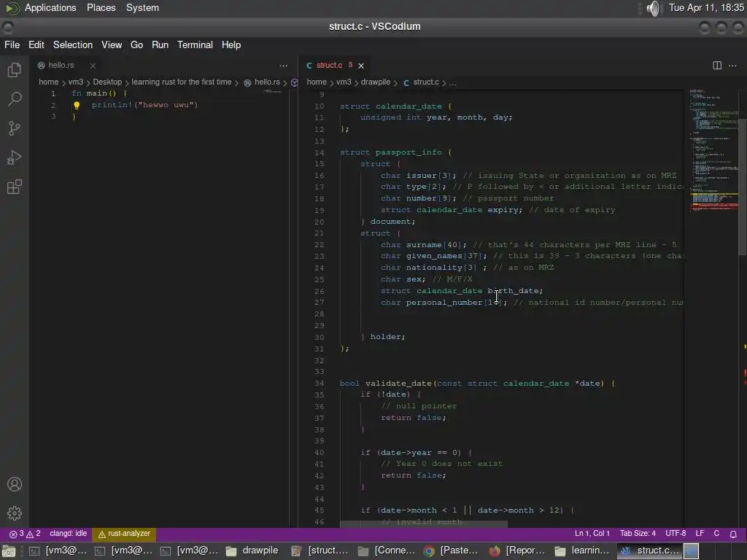Open the Extensions view
Viewport: 747px width, 560px height.
[15, 187]
